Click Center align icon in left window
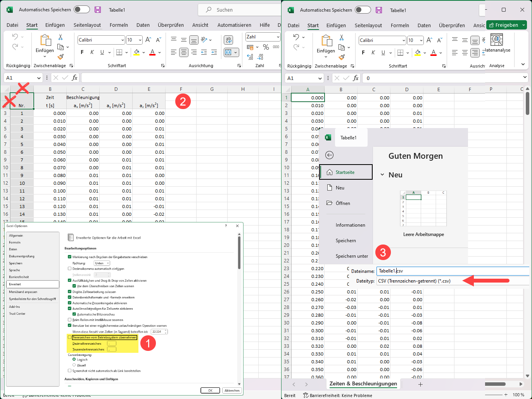This screenshot has width=532, height=399. coord(184,52)
